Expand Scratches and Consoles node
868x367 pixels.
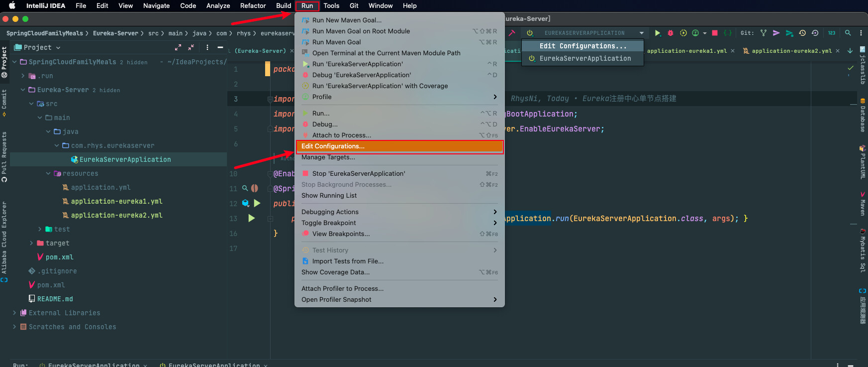coord(14,327)
